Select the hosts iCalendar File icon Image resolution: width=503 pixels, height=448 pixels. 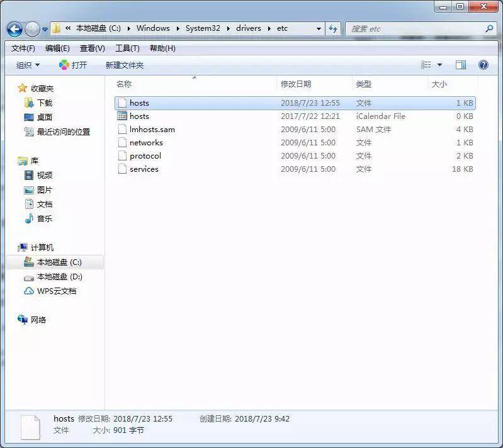pyautogui.click(x=122, y=116)
